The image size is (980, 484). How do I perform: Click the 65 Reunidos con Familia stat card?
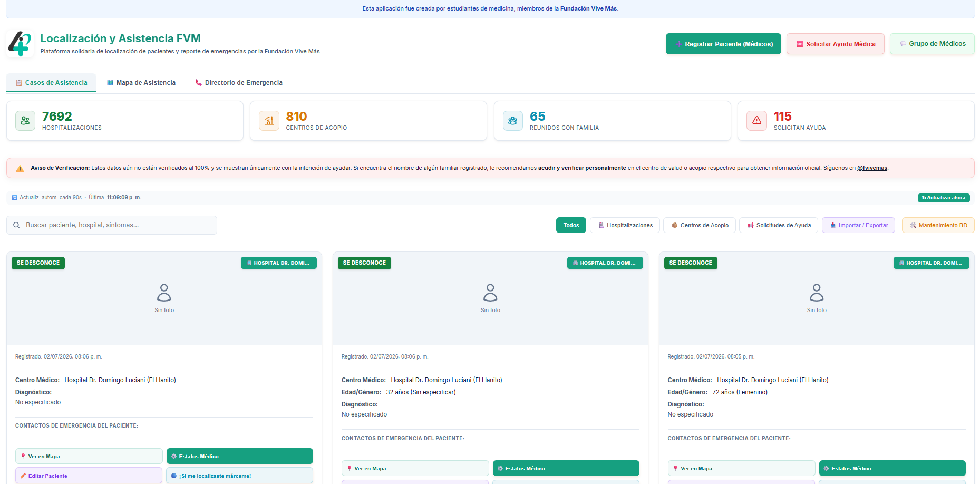[613, 121]
